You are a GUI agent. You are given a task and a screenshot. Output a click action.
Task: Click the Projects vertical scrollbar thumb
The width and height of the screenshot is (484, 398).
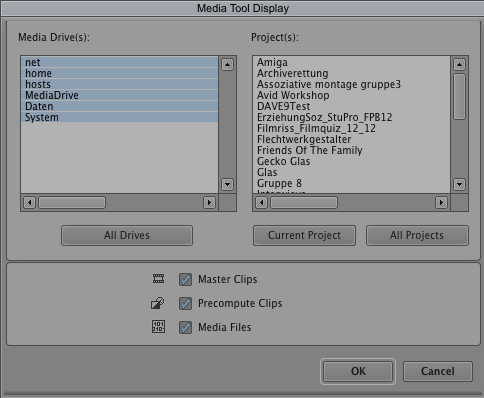pos(459,96)
